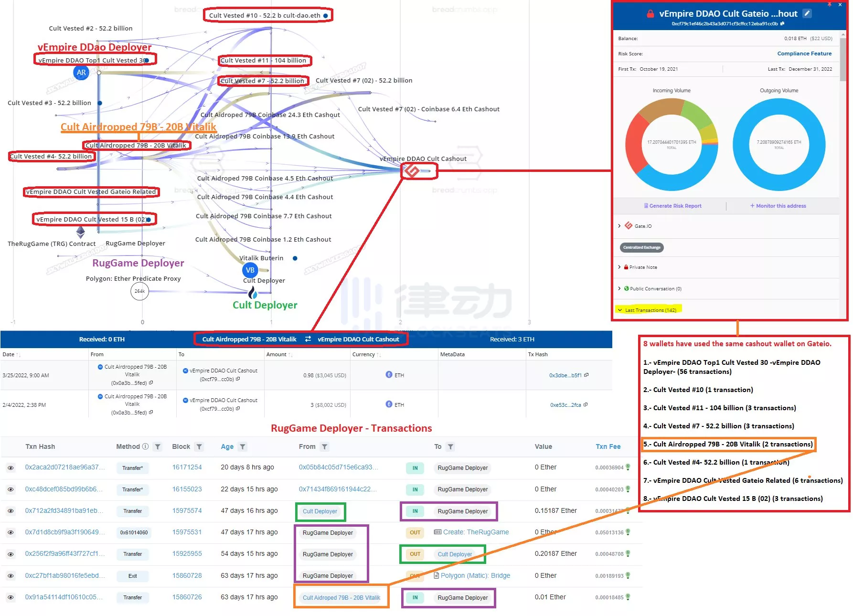853x616 pixels.
Task: Click the Txn Fee column header
Action: [x=608, y=446]
